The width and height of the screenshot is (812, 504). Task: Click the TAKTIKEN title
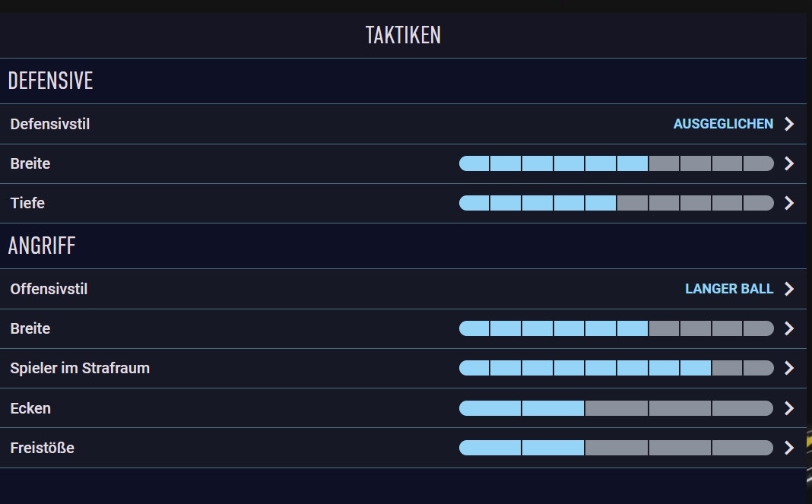403,35
